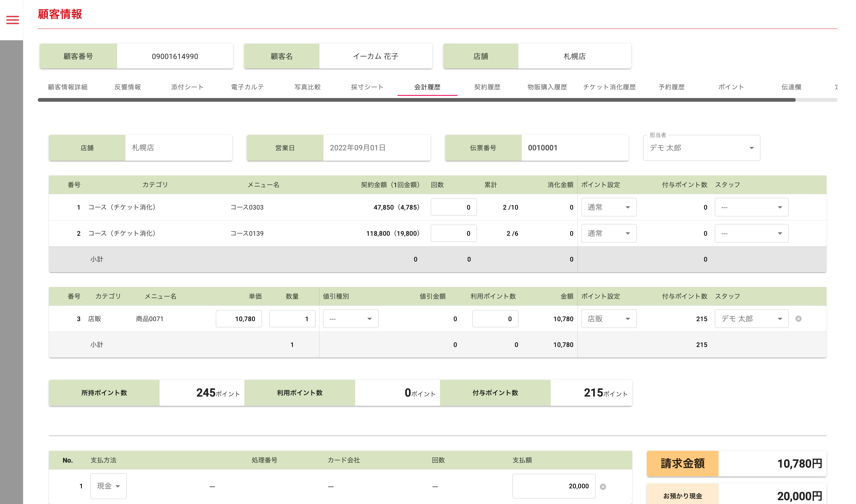Delete the cash payment row using the X icon
Viewport: 856px width, 504px height.
pos(603,487)
